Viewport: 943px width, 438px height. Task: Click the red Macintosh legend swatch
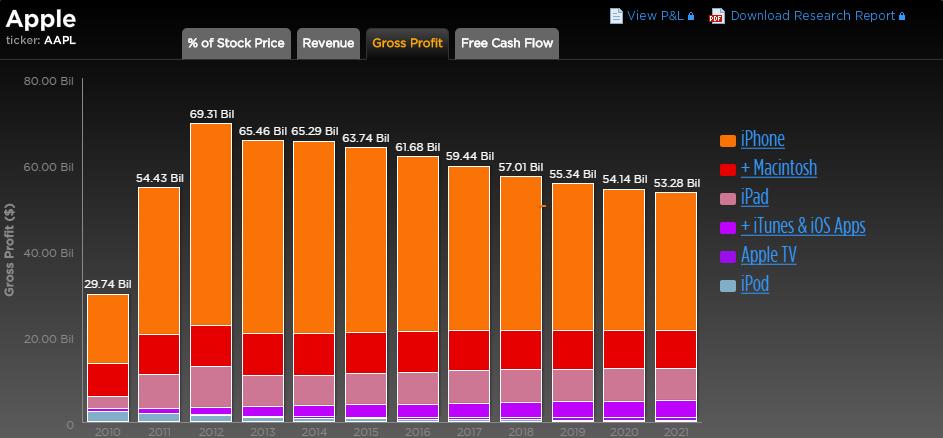728,169
